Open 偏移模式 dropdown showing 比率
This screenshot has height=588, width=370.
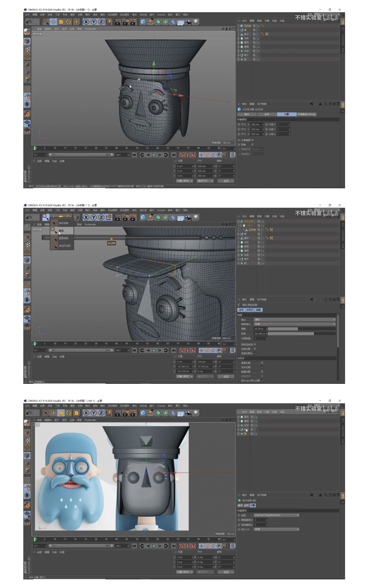pos(295,324)
